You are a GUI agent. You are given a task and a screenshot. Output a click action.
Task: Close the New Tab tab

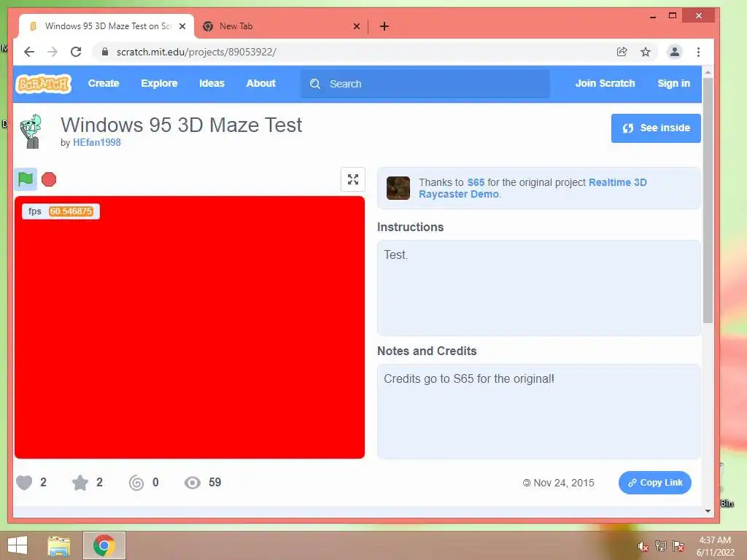(x=356, y=26)
